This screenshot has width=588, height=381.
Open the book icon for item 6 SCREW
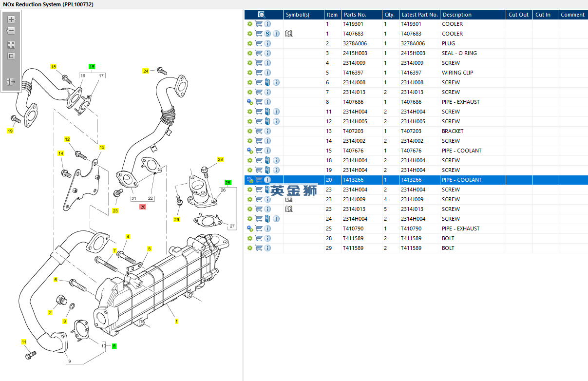point(267,82)
